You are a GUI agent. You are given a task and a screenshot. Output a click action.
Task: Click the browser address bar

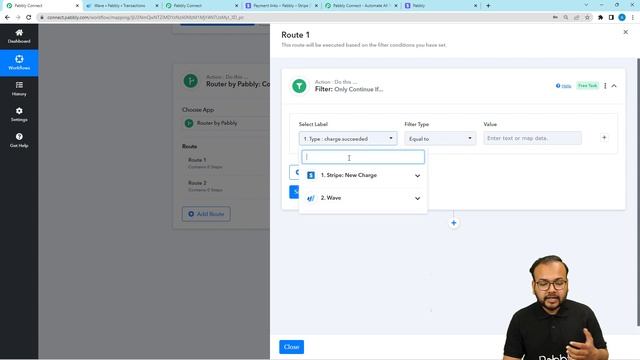coord(294,18)
